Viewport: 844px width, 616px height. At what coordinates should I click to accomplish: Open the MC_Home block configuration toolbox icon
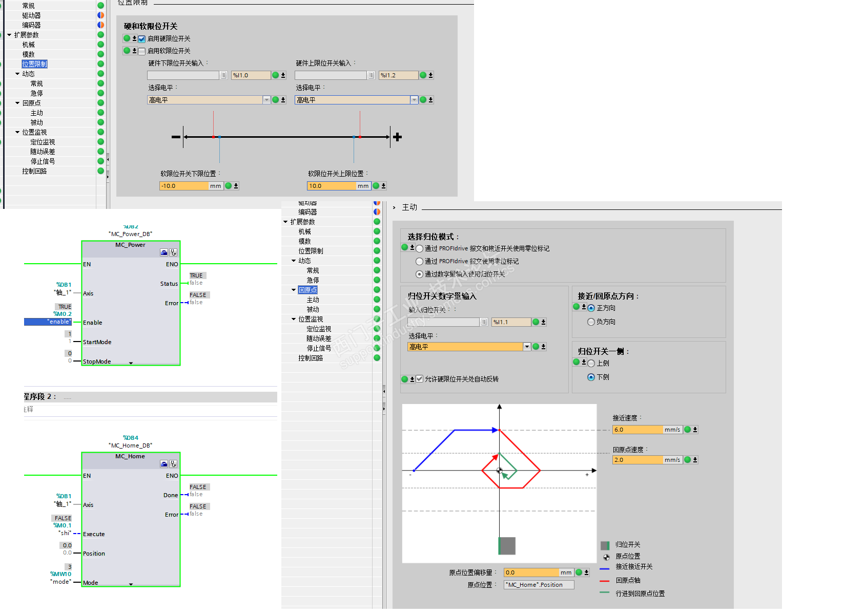click(x=164, y=464)
